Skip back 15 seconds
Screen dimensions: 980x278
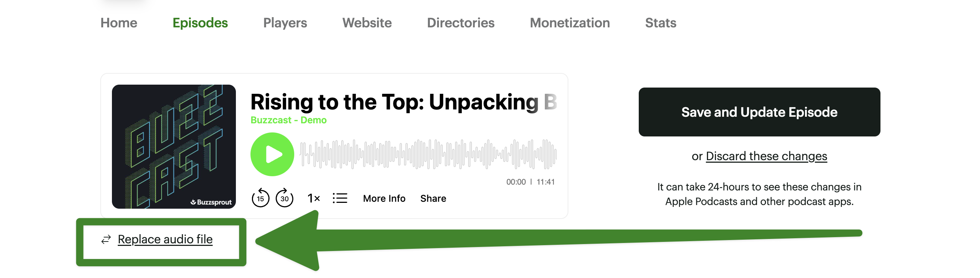260,198
